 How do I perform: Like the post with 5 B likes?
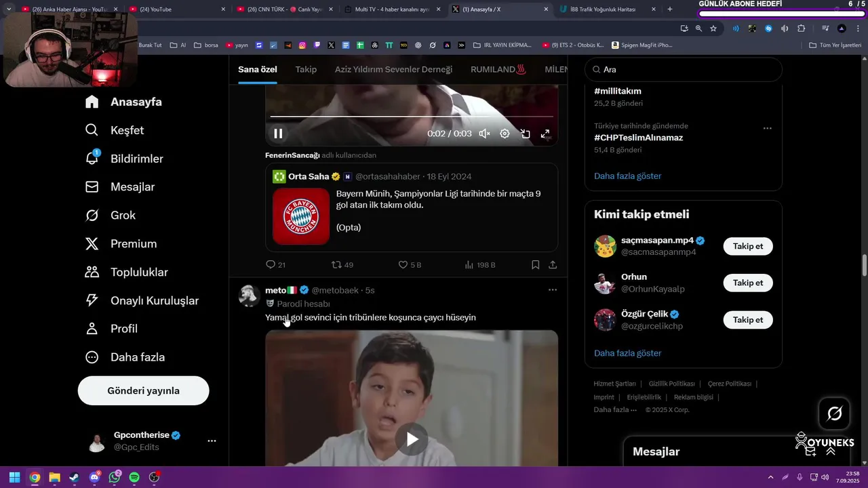409,264
